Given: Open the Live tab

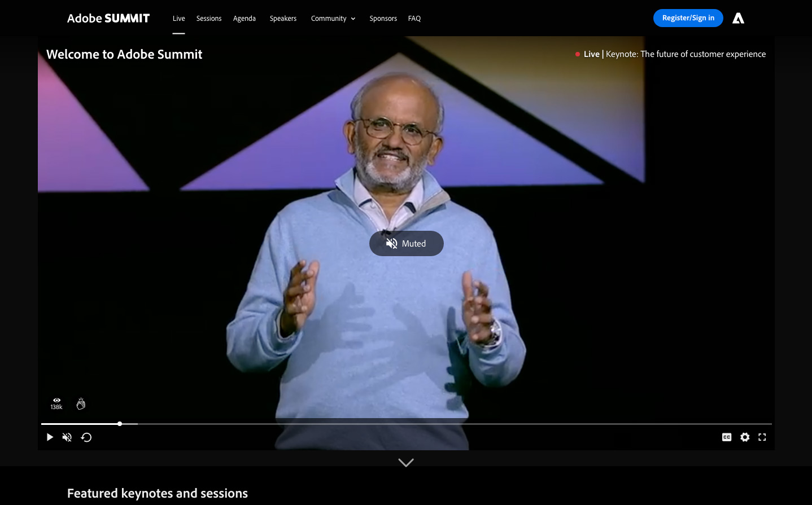Looking at the screenshot, I should [178, 19].
